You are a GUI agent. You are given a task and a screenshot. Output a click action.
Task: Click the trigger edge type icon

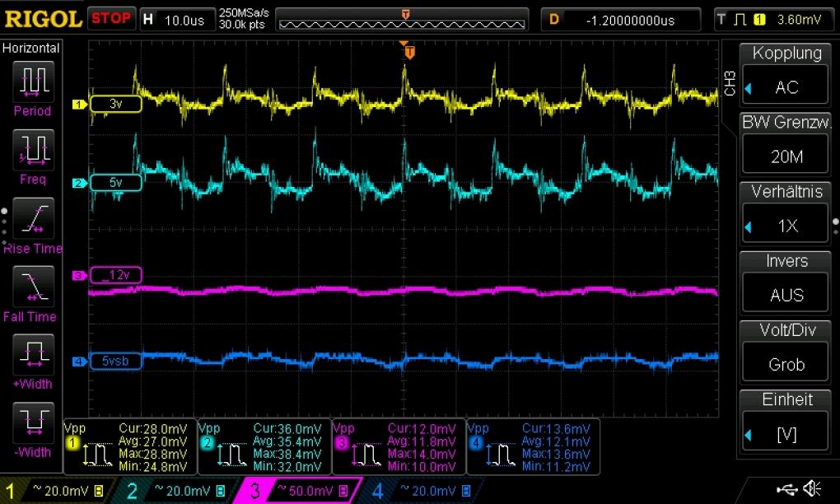click(740, 20)
